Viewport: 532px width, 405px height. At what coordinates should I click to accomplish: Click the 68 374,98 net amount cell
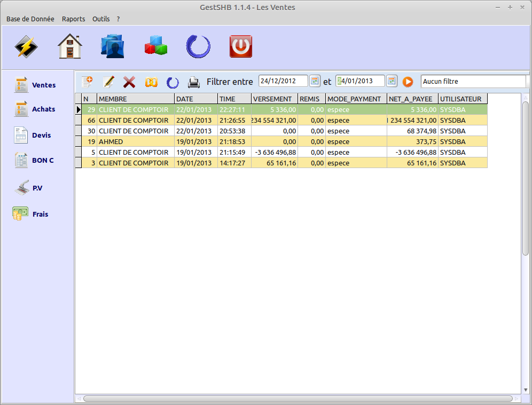tap(412, 131)
